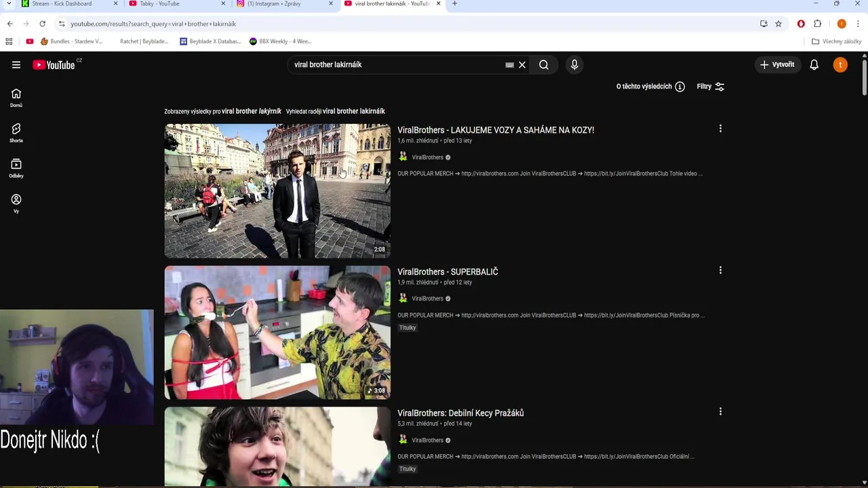The width and height of the screenshot is (868, 488).
Task: Open the Filtry filters panel
Action: pyautogui.click(x=711, y=87)
